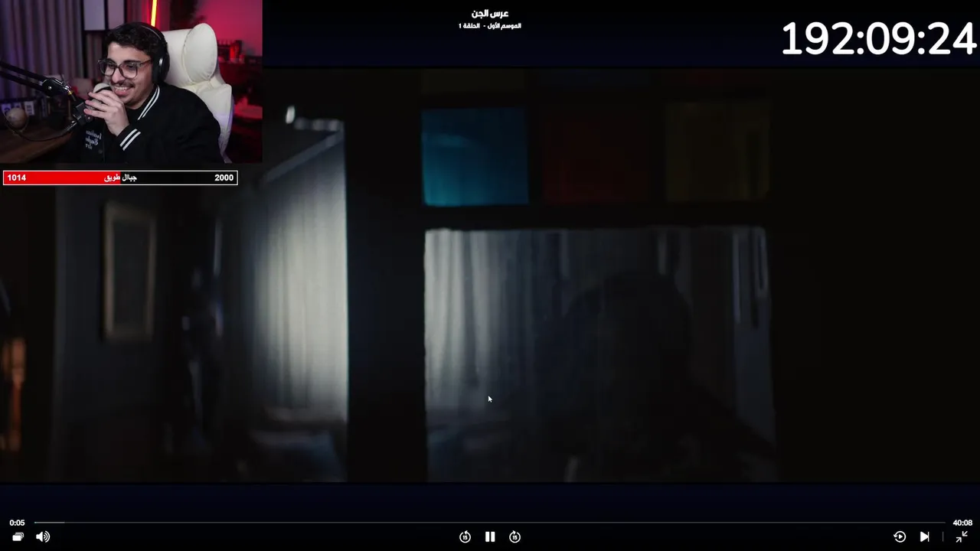Click the goal current value 1014
Image resolution: width=980 pixels, height=551 pixels.
pyautogui.click(x=16, y=178)
